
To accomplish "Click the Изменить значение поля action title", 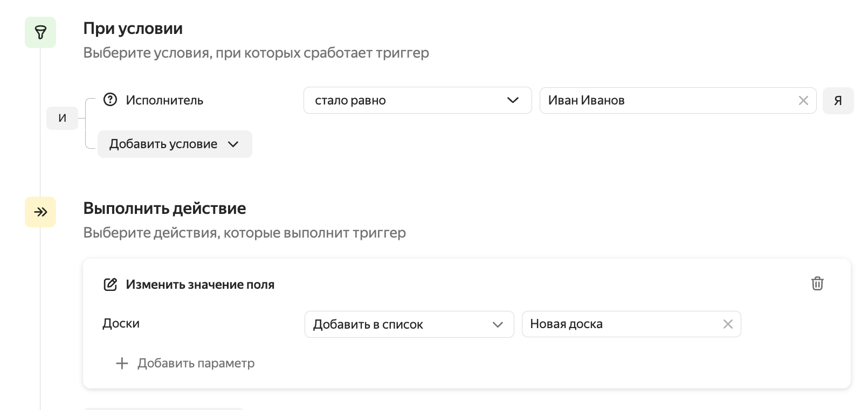I will 200,284.
